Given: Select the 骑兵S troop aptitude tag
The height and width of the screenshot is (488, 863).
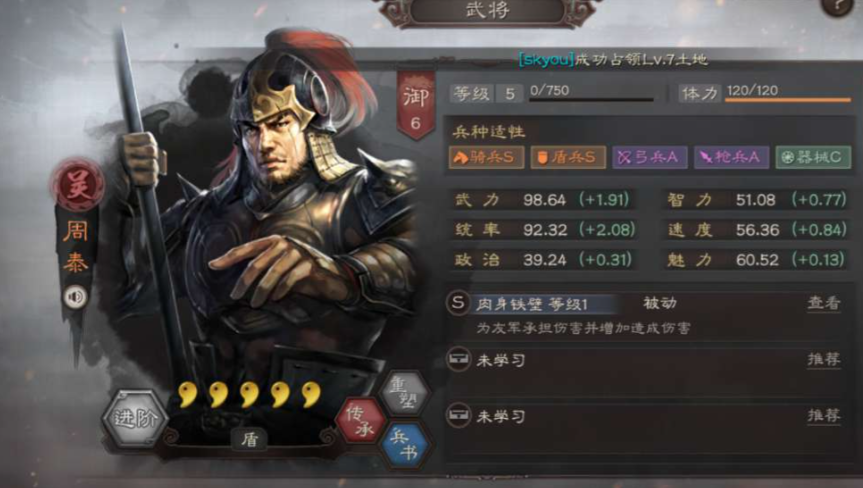Looking at the screenshot, I should [486, 157].
